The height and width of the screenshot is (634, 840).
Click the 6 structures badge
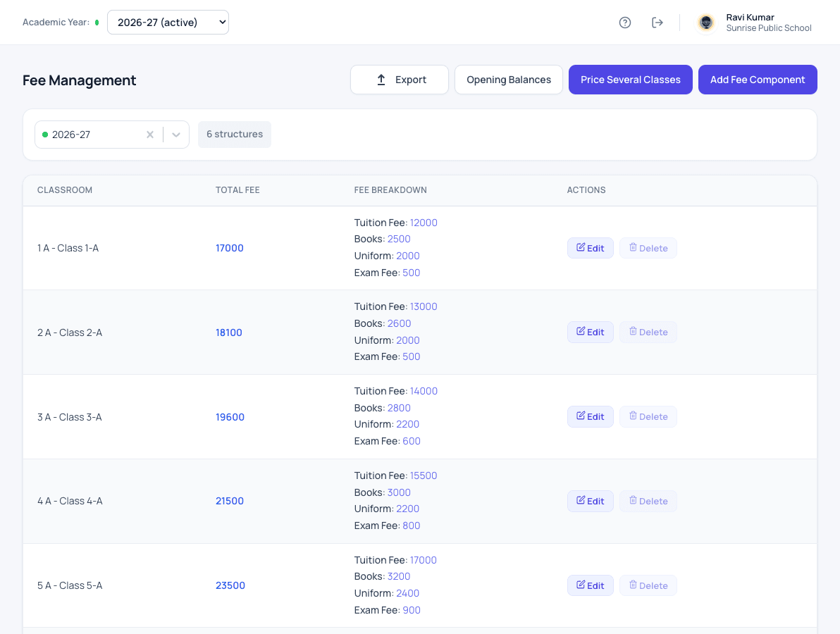(235, 135)
